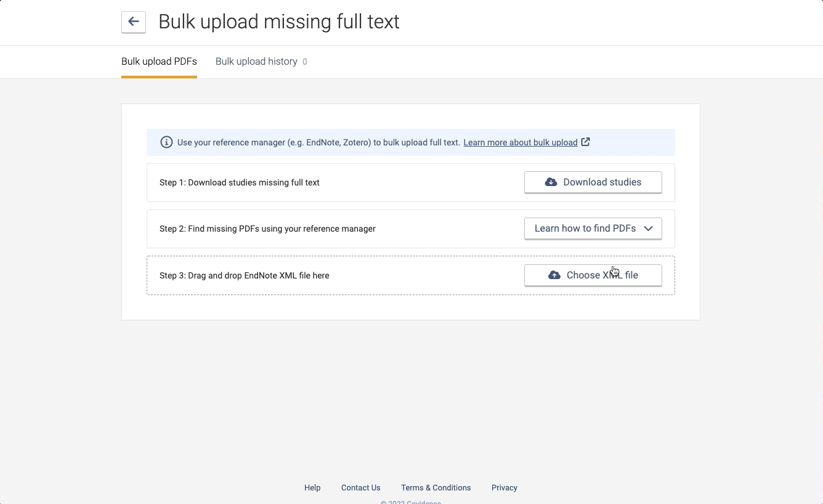The image size is (823, 504).
Task: Open the Contact Us footer link
Action: (x=361, y=487)
